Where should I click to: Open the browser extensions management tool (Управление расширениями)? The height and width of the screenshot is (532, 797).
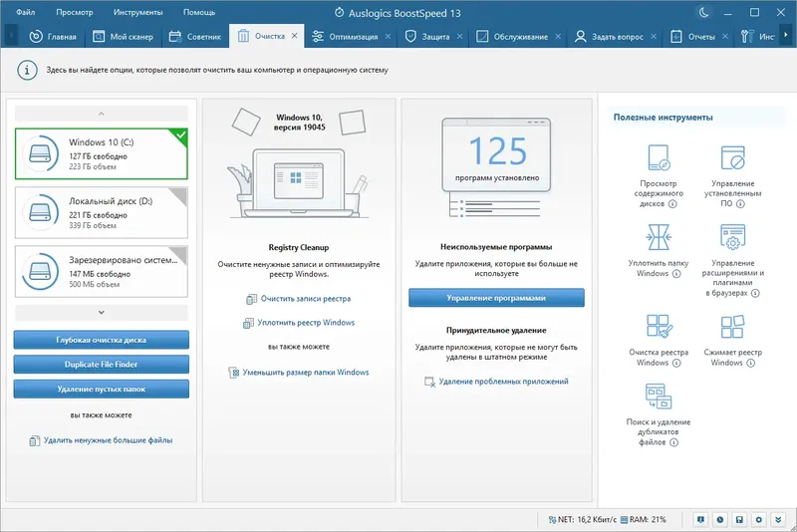coord(732,260)
